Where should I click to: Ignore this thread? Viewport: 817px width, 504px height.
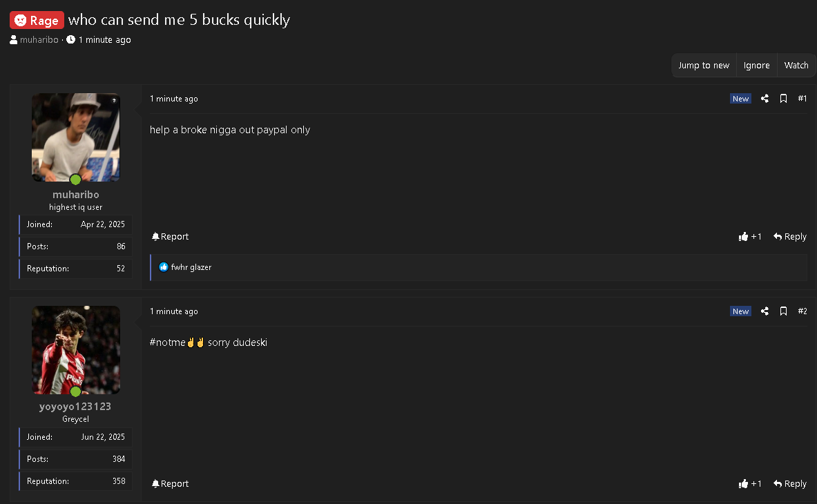point(756,65)
